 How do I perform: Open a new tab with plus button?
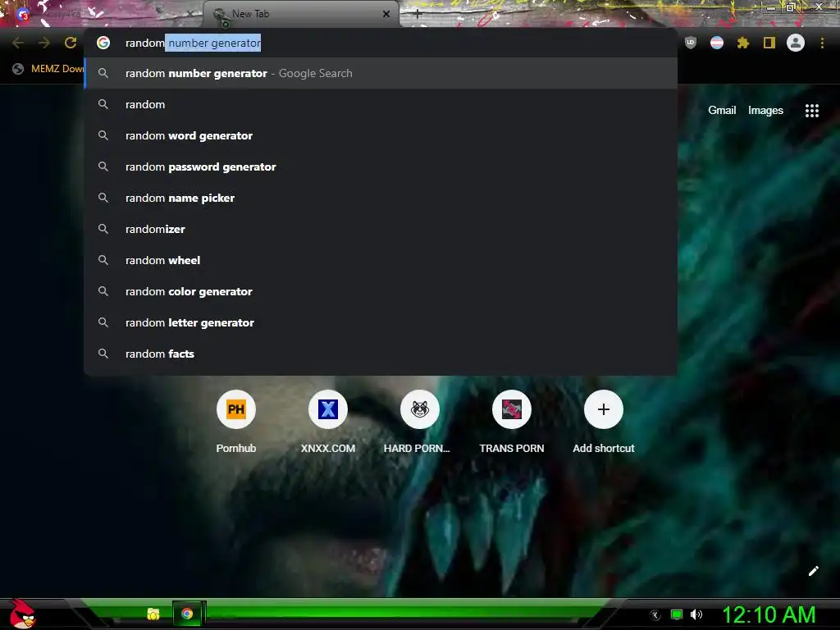(418, 14)
